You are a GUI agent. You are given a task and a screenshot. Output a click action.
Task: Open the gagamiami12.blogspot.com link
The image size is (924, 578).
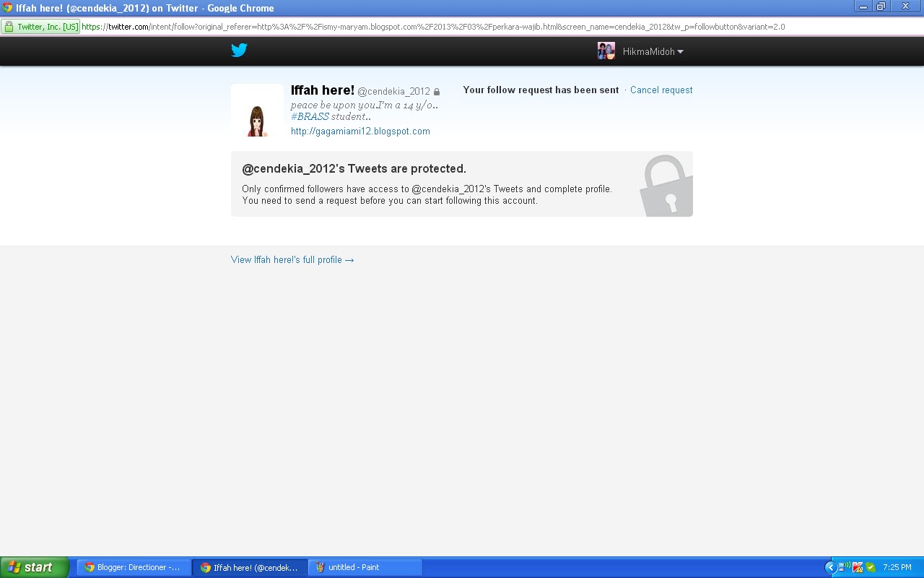pos(360,131)
